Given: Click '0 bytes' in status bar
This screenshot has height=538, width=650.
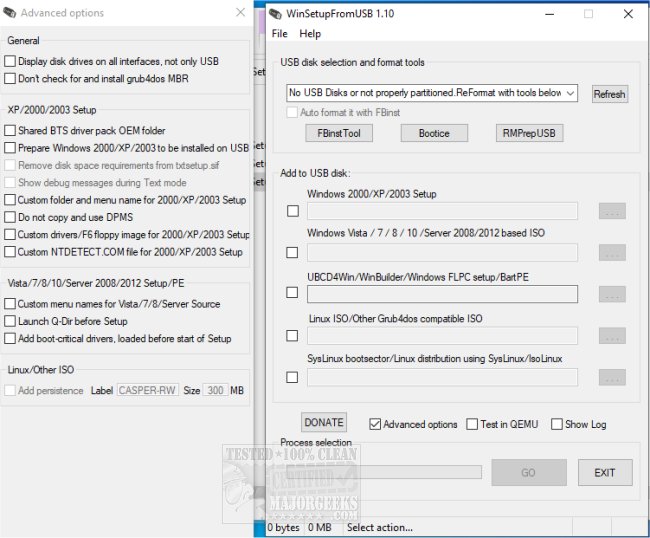Looking at the screenshot, I should coord(284,528).
